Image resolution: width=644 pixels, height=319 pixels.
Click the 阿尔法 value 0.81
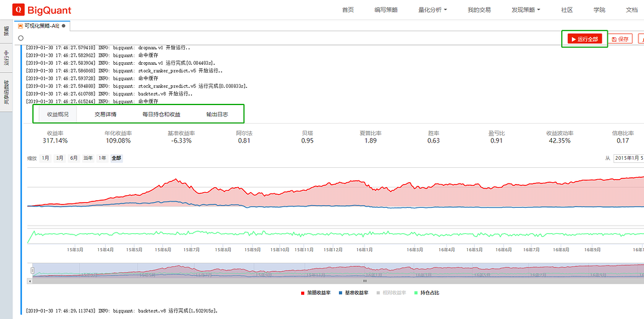(245, 141)
